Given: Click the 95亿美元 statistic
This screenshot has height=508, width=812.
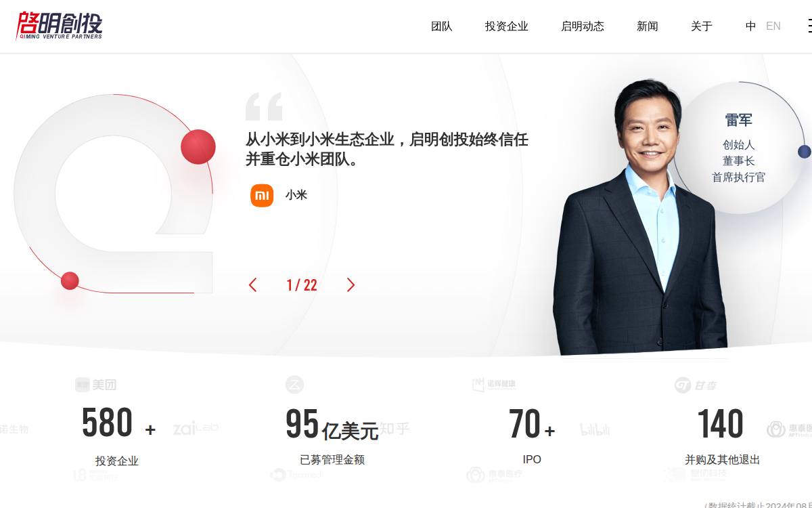Looking at the screenshot, I should pos(332,425).
